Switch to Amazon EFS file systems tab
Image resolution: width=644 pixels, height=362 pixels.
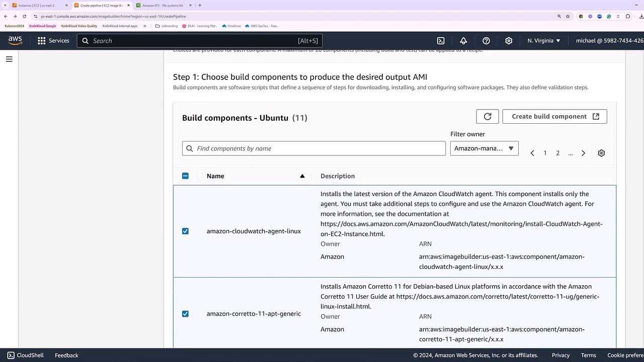click(x=163, y=6)
